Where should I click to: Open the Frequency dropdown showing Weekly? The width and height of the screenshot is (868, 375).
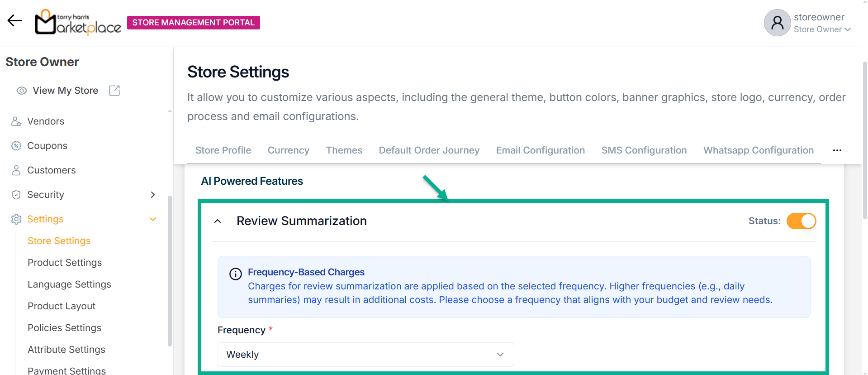pos(365,355)
